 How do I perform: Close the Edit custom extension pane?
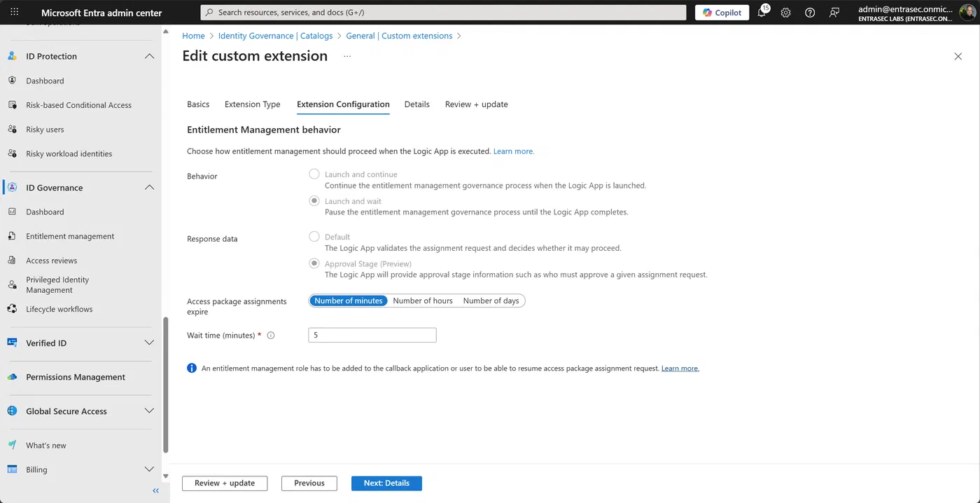[x=958, y=56]
